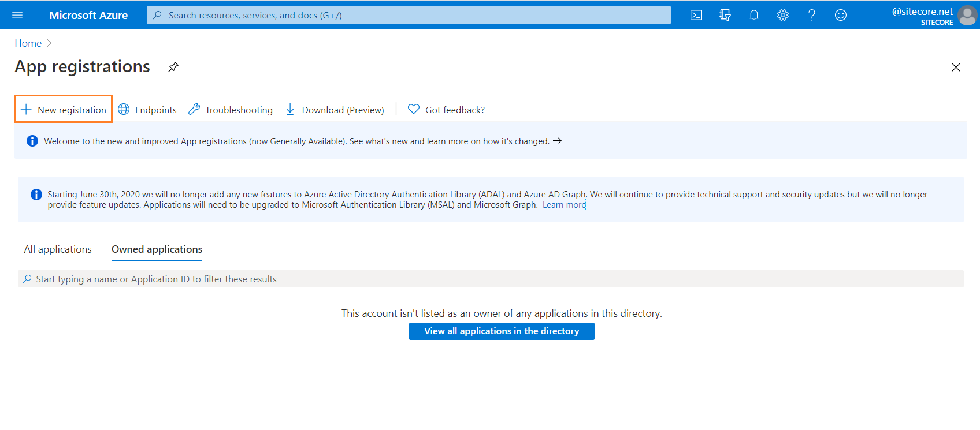Focus the application name filter field
The height and width of the screenshot is (430, 980).
tap(491, 279)
